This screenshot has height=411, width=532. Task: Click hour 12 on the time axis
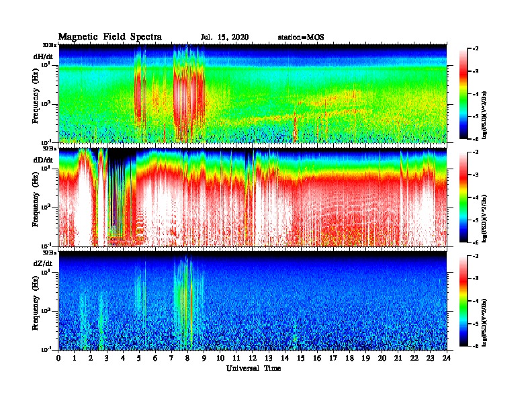click(253, 359)
